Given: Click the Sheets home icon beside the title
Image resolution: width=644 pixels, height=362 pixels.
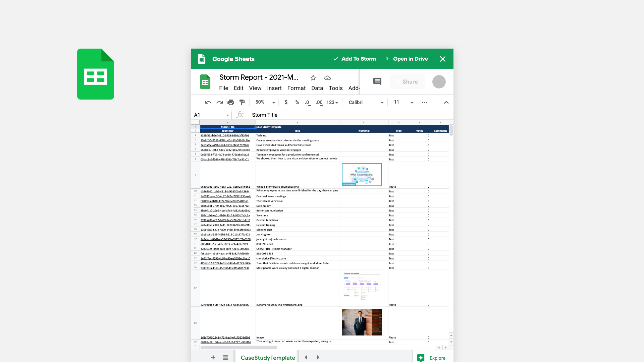Looking at the screenshot, I should coord(205,82).
